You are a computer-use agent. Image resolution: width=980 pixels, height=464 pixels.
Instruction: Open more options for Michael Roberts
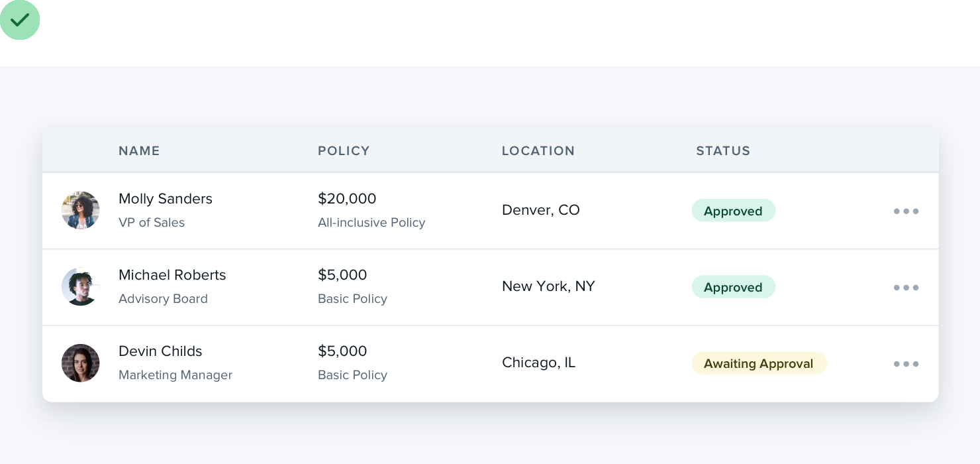click(906, 288)
